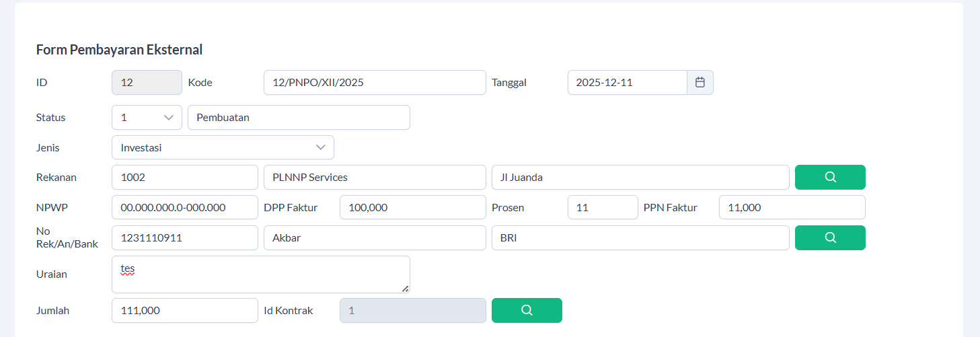
Task: Click the NPWP number field
Action: tap(185, 207)
